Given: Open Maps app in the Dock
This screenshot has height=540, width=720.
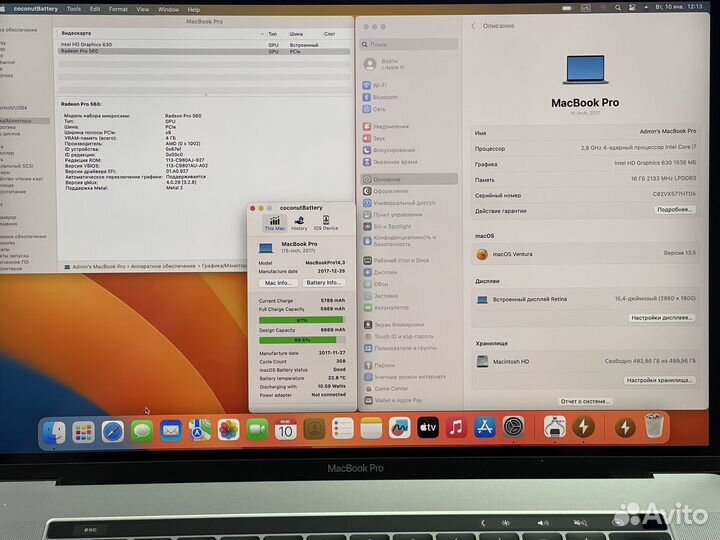Looking at the screenshot, I should [200, 431].
